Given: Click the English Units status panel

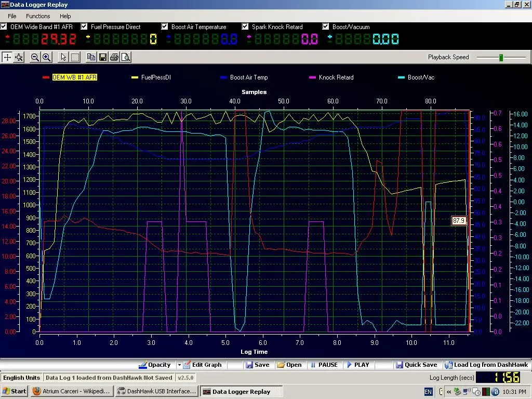Looking at the screenshot, I should [x=22, y=378].
